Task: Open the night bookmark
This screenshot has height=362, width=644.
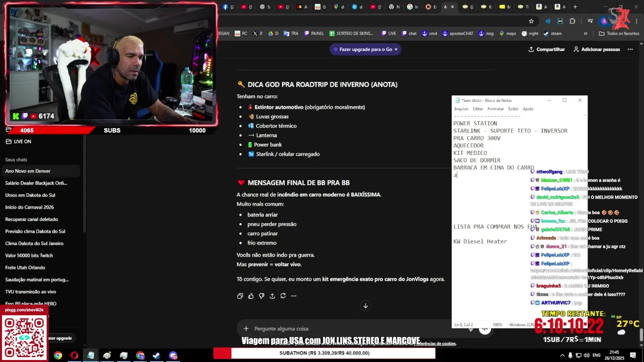Action: point(530,34)
